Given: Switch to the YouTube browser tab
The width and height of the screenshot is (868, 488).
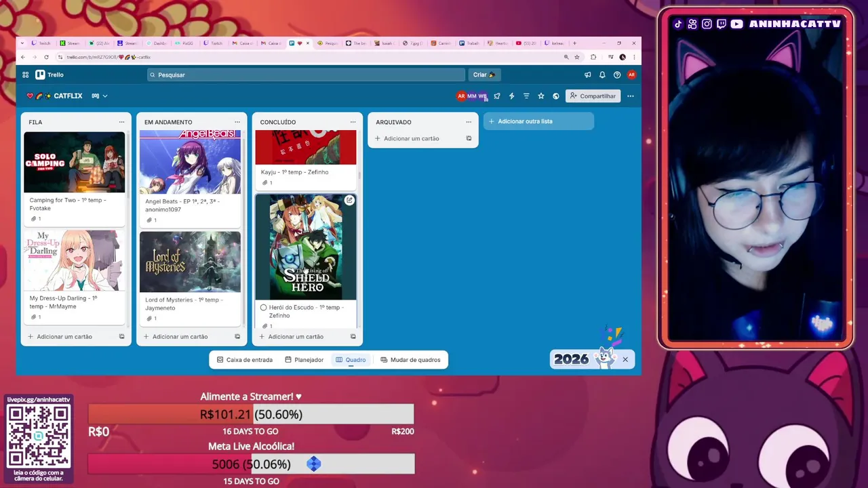Looking at the screenshot, I should tap(526, 43).
